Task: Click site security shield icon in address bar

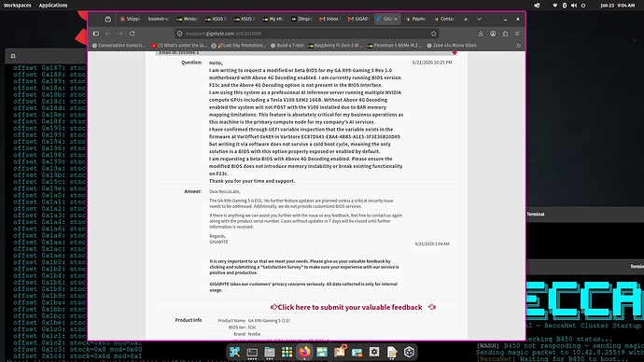Action: 179,34
